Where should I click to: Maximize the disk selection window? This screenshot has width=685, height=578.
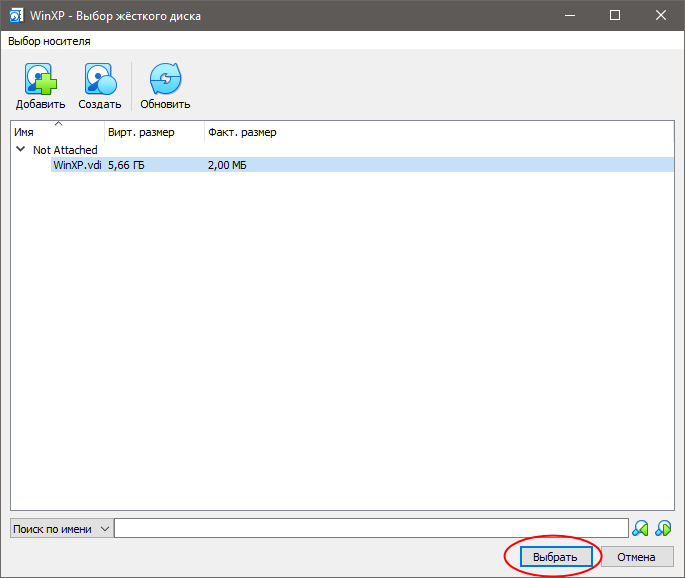click(615, 15)
